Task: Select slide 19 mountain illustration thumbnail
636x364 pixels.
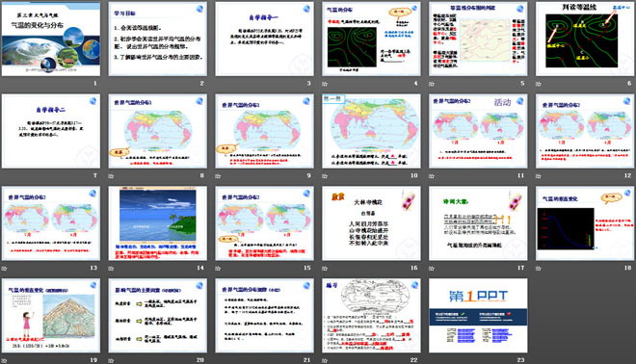Action: click(51, 315)
